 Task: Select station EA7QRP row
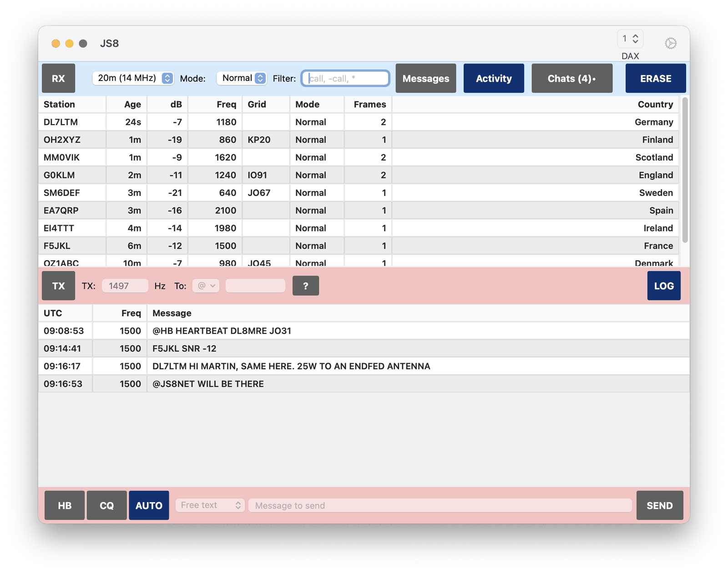coord(359,211)
